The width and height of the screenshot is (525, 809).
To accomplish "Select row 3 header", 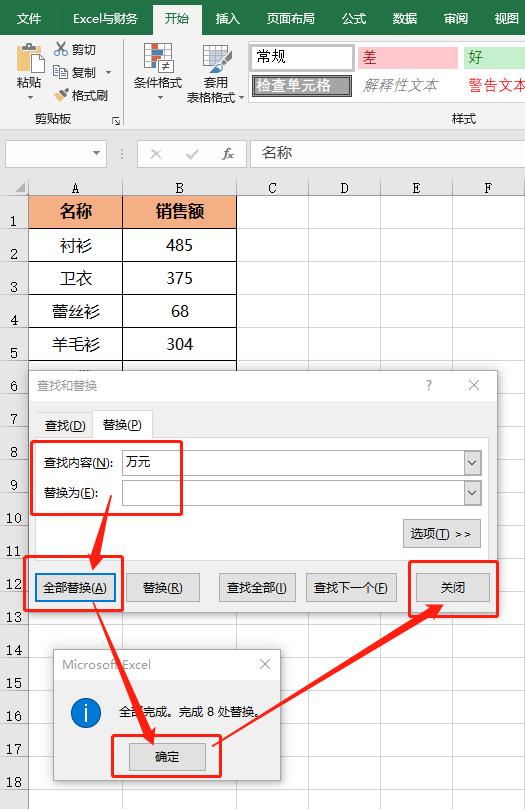I will coord(14,279).
